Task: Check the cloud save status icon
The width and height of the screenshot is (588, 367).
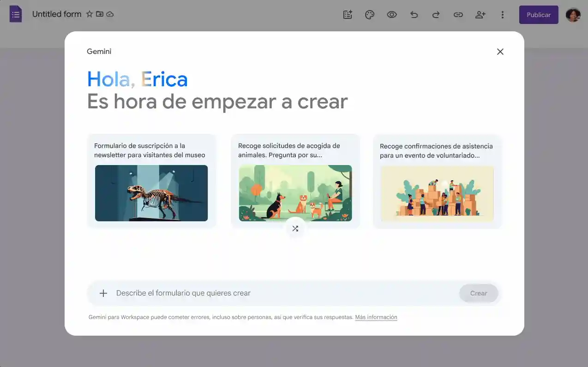Action: 110,14
